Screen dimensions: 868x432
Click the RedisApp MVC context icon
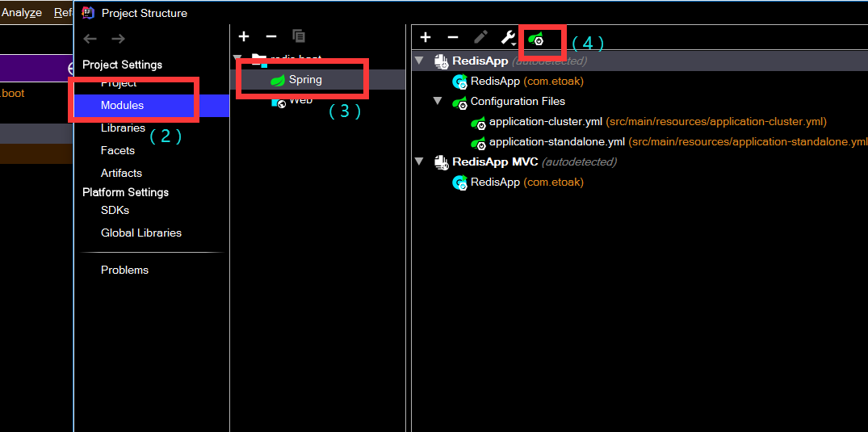[x=441, y=162]
